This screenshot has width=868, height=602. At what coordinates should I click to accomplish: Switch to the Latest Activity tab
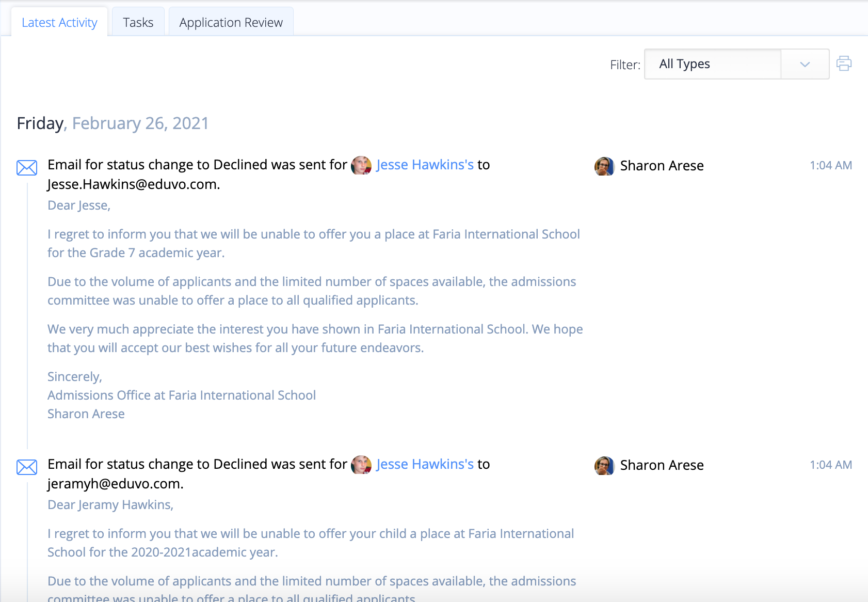tap(59, 23)
